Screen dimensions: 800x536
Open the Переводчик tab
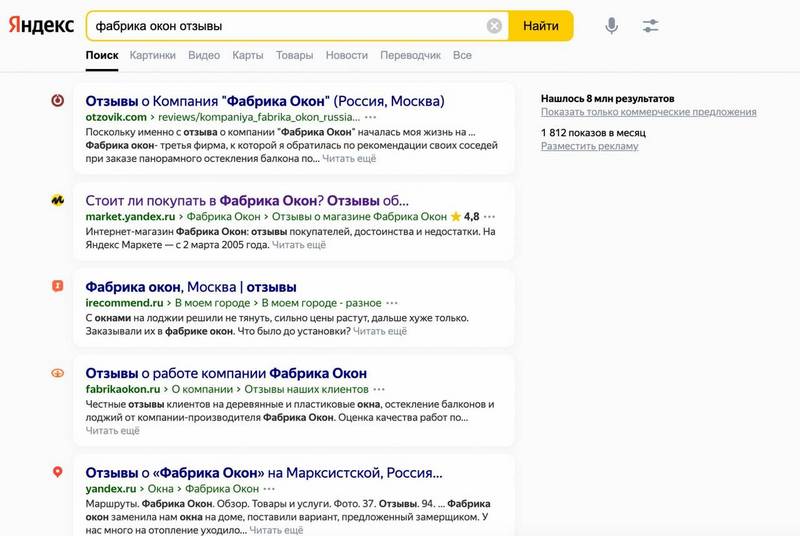(410, 55)
